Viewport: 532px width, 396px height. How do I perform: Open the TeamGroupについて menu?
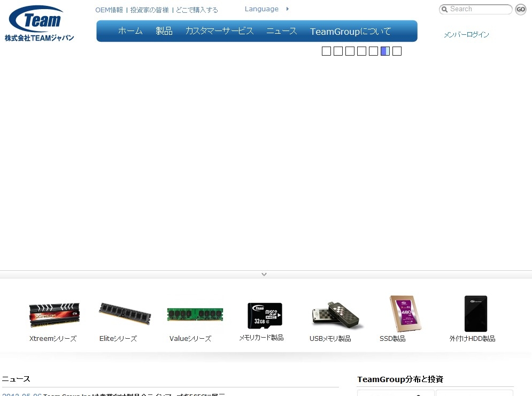pyautogui.click(x=351, y=31)
